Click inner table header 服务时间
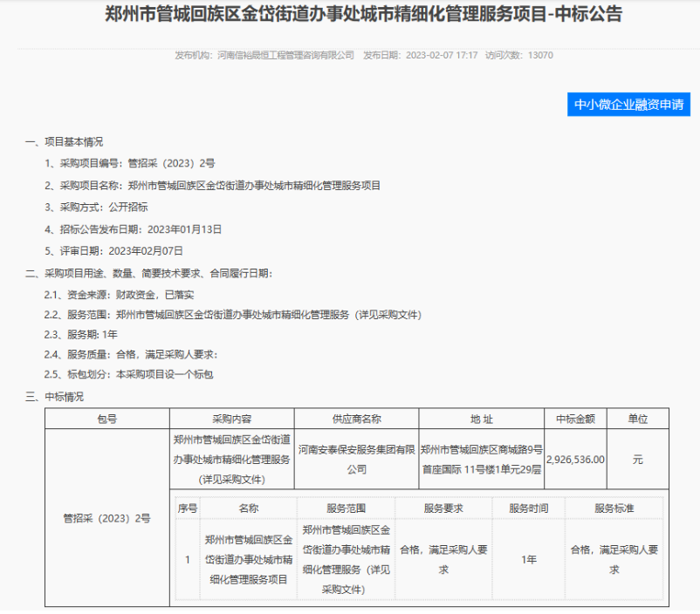This screenshot has width=700, height=614. pos(529,508)
